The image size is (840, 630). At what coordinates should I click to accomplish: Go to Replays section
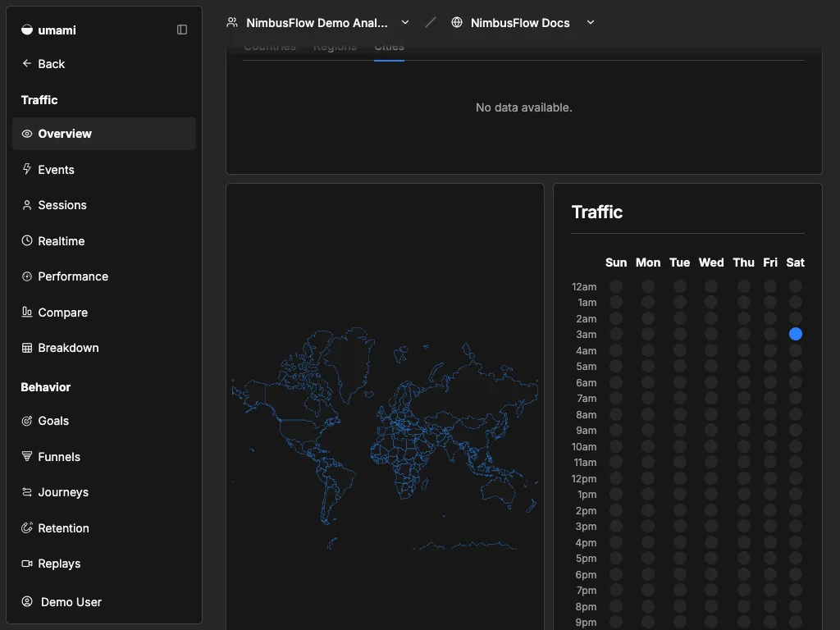click(104, 564)
